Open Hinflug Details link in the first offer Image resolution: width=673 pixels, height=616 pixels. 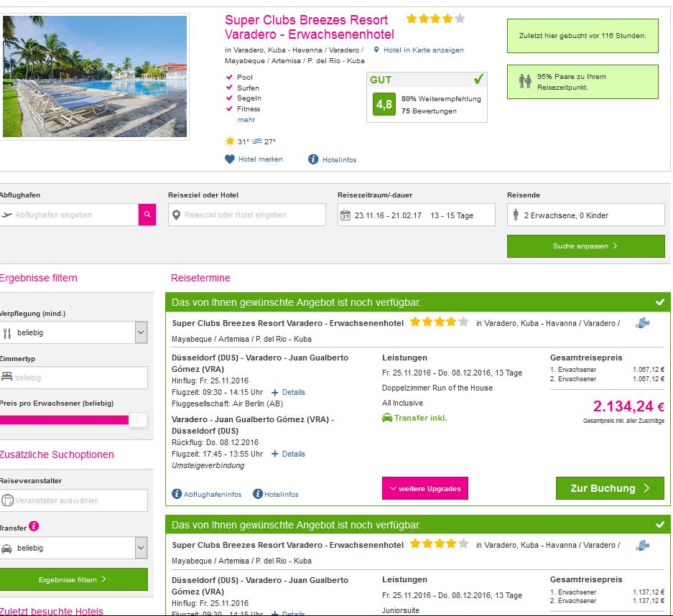[x=294, y=392]
